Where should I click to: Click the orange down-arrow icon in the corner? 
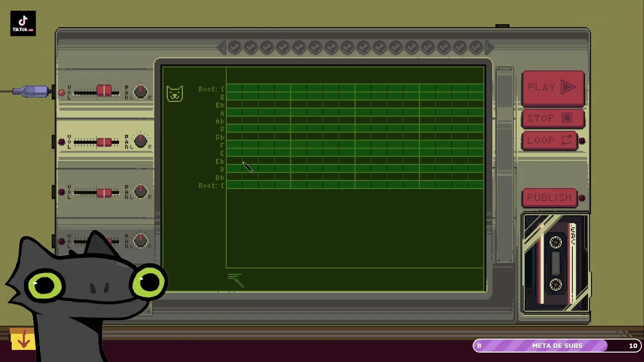pos(23,339)
